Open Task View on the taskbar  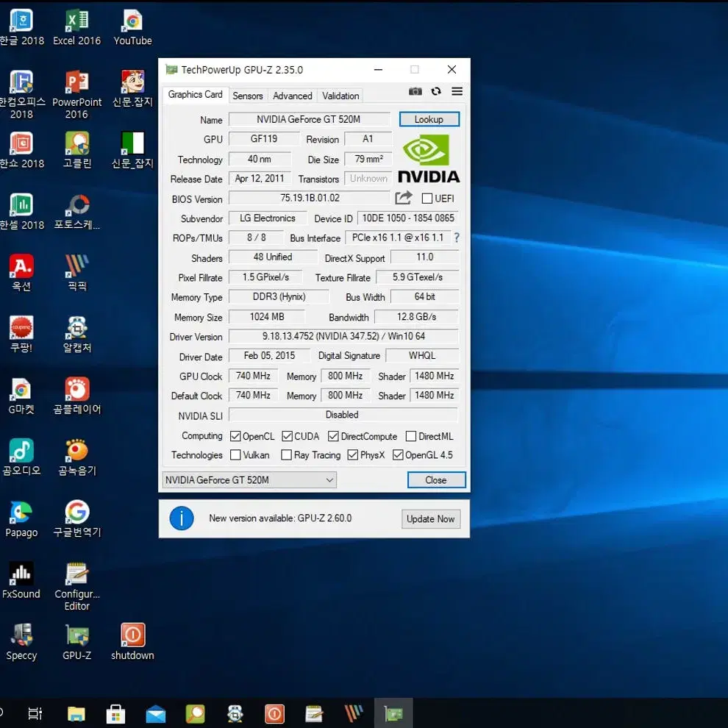pyautogui.click(x=35, y=713)
